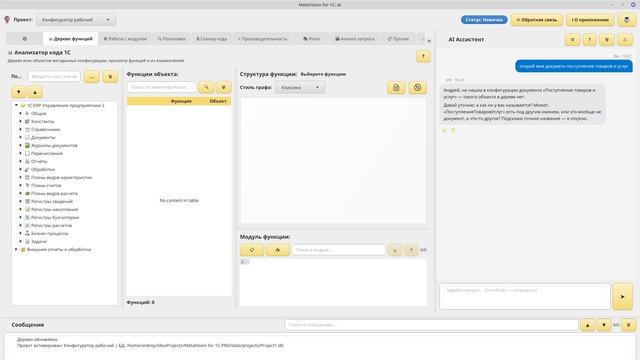640x360 pixels.
Task: Select Журналы документов in the tree
Action: 54,145
